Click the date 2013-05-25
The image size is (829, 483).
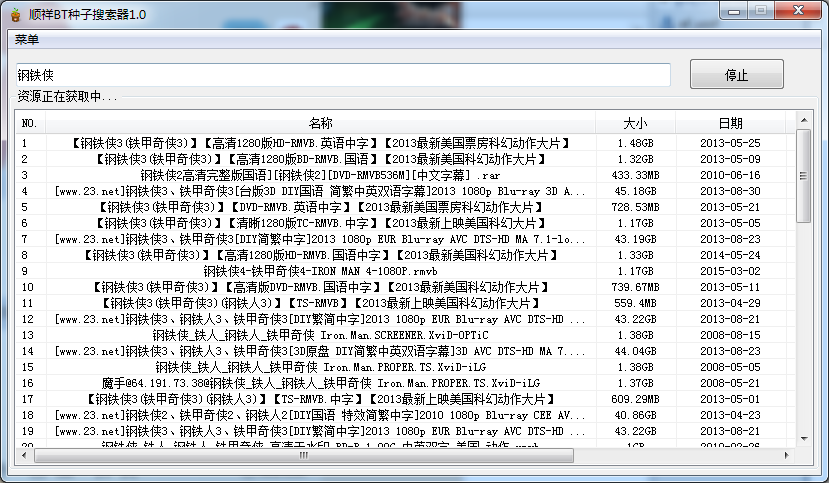[730, 143]
